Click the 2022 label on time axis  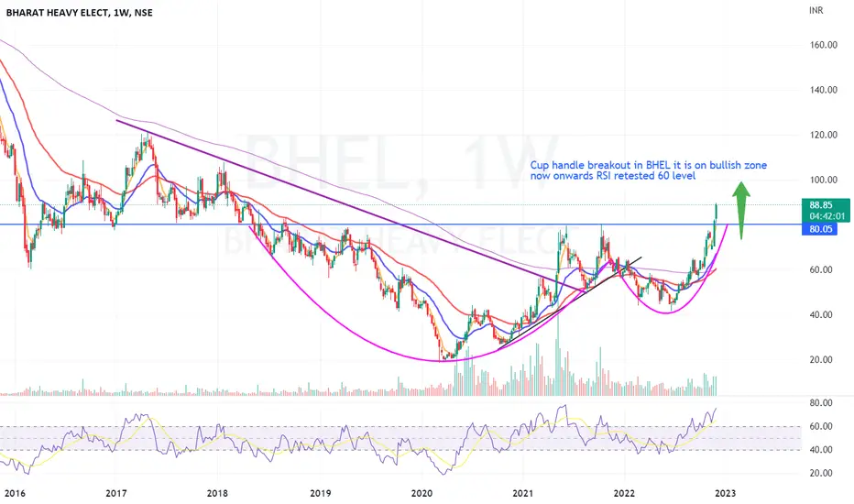[624, 494]
